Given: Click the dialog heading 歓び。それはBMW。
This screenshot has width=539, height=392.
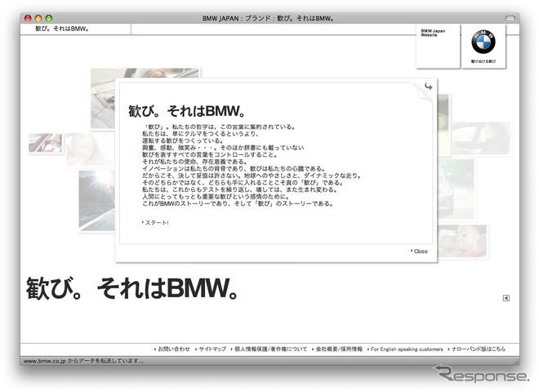Looking at the screenshot, I should 187,111.
